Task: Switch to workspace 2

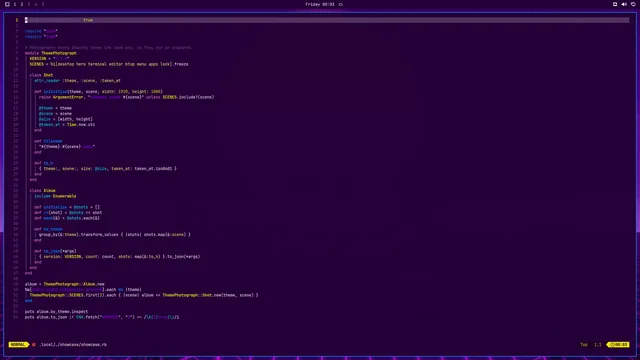Action: click(x=22, y=4)
